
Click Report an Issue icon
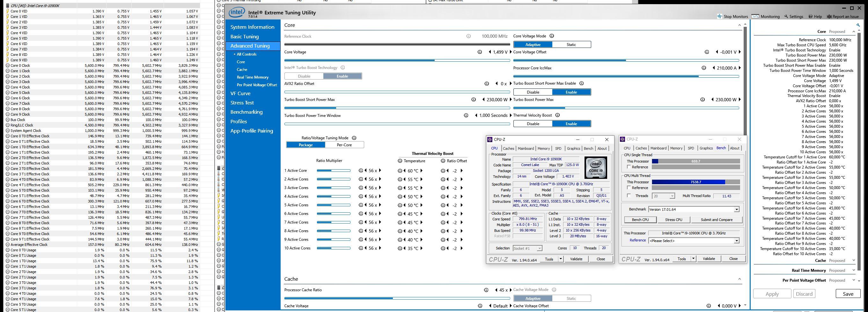click(x=829, y=17)
